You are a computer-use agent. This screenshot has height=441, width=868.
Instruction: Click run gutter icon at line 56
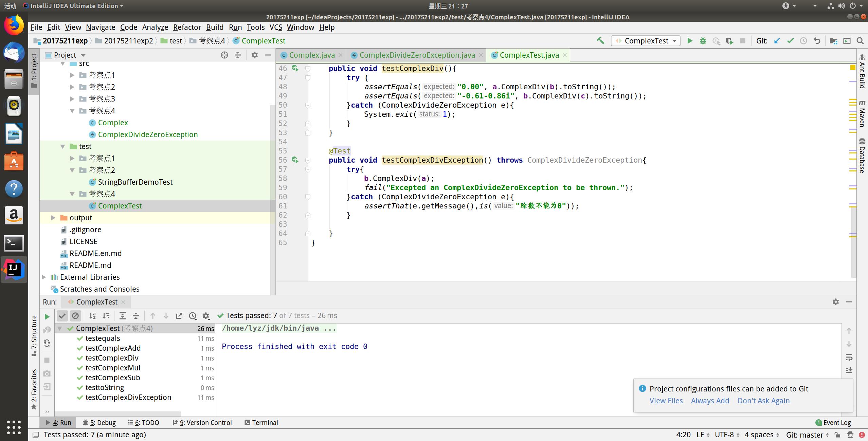(295, 160)
